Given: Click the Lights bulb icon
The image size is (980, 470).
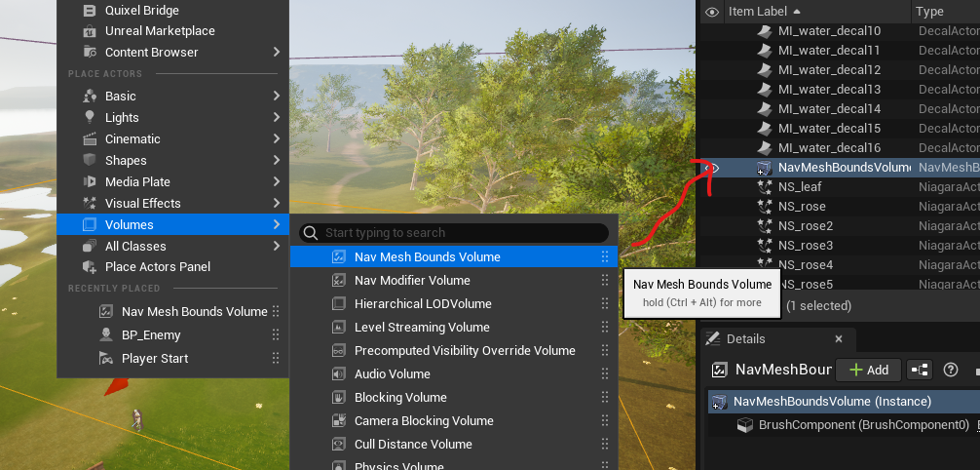Looking at the screenshot, I should coord(90,117).
